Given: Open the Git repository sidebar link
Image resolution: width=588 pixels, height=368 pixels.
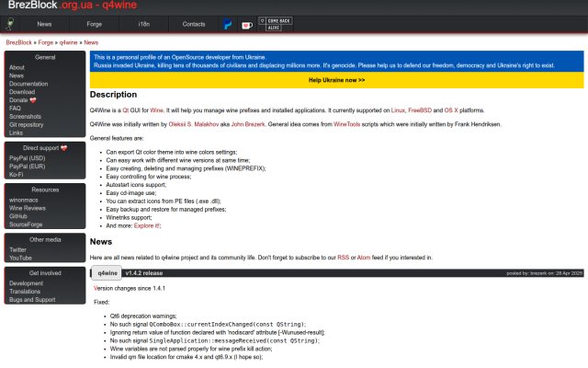Looking at the screenshot, I should (27, 125).
